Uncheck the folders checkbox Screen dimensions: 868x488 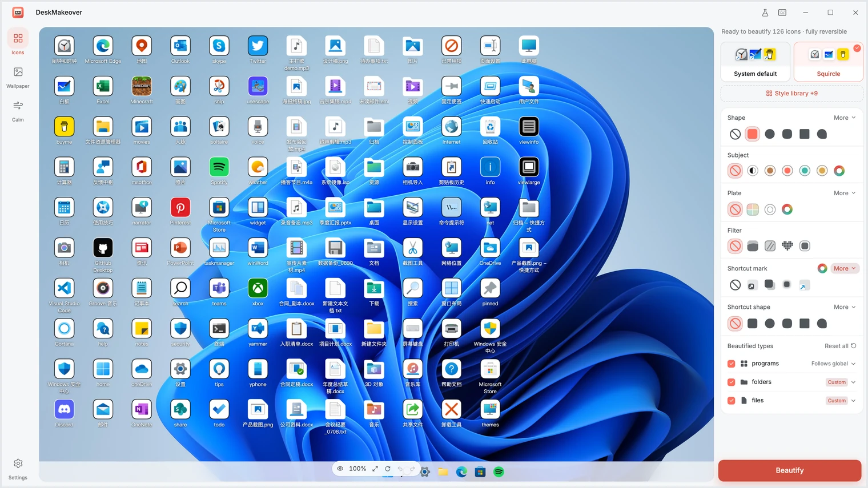(731, 382)
